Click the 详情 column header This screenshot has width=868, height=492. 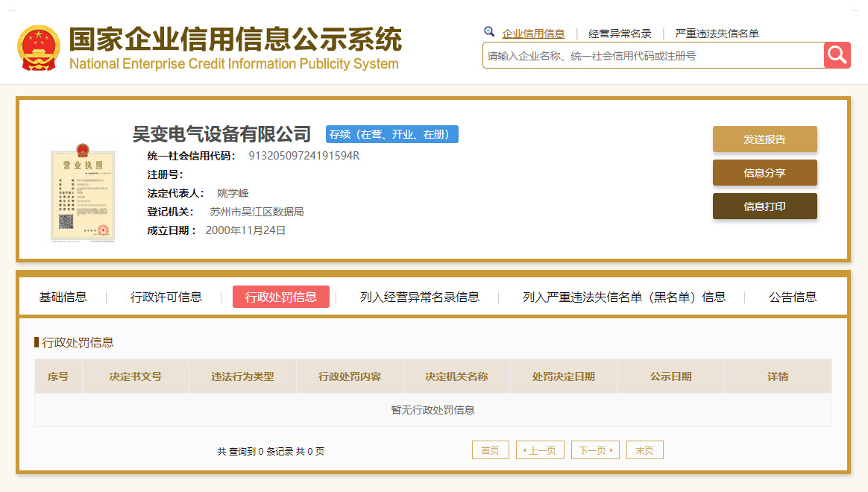pyautogui.click(x=778, y=376)
